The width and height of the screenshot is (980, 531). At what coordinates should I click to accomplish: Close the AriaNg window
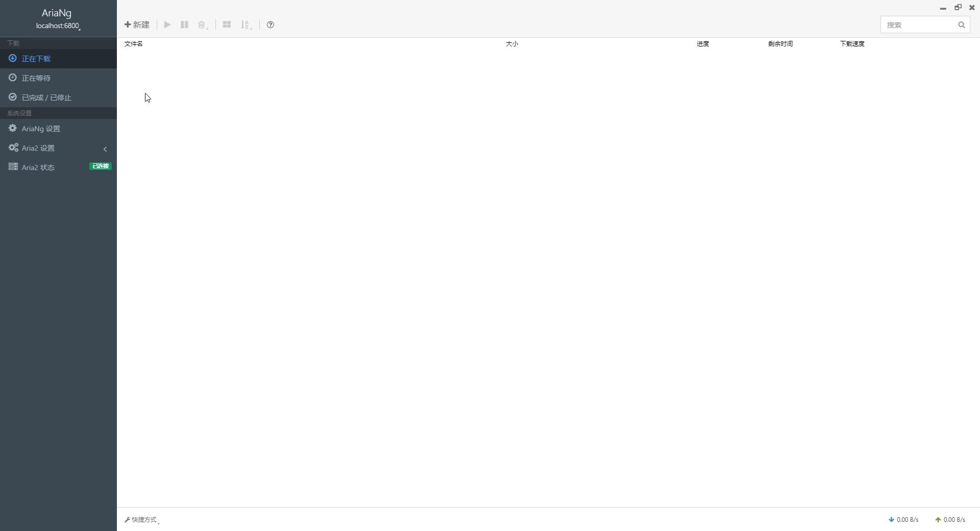[x=972, y=8]
